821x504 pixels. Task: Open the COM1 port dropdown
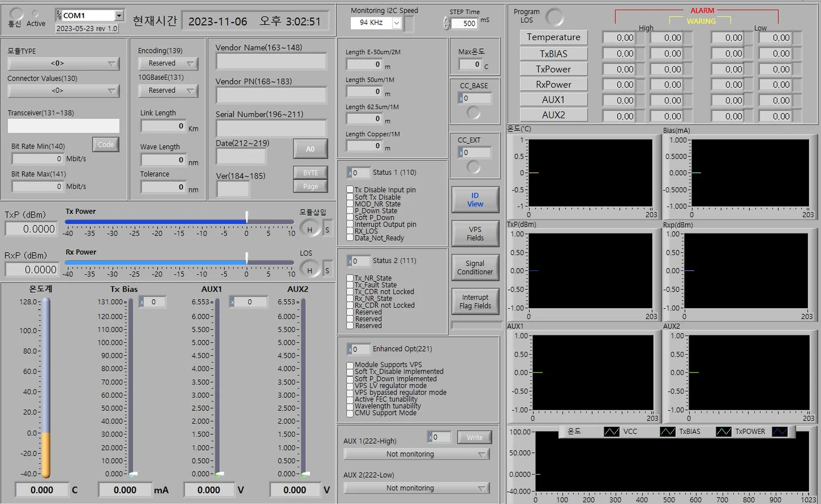click(x=121, y=15)
